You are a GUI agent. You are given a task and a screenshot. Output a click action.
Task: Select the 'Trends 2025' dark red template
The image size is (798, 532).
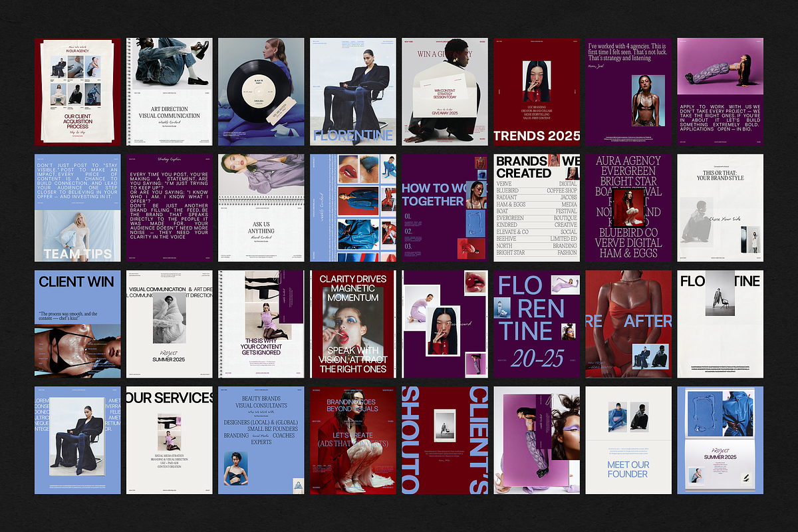tap(537, 92)
